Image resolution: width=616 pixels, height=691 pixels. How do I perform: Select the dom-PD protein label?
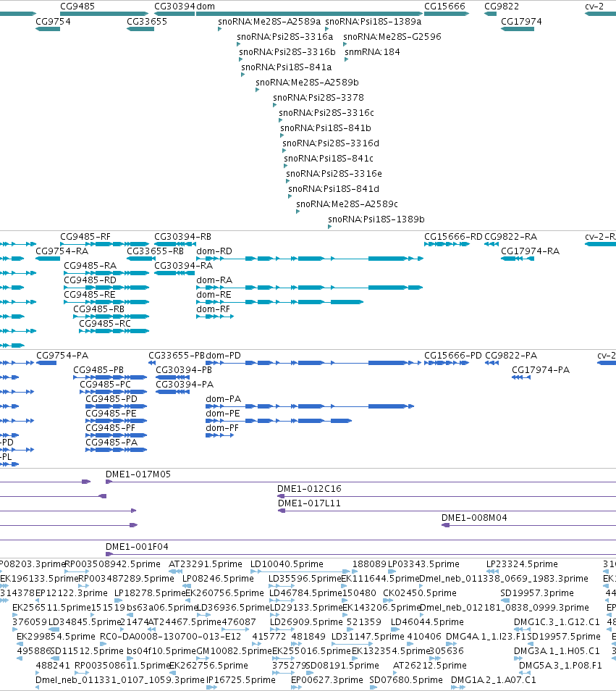tap(223, 355)
